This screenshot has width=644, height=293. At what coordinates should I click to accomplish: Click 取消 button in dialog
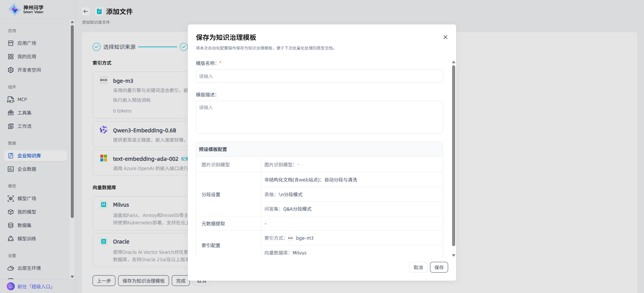click(418, 267)
